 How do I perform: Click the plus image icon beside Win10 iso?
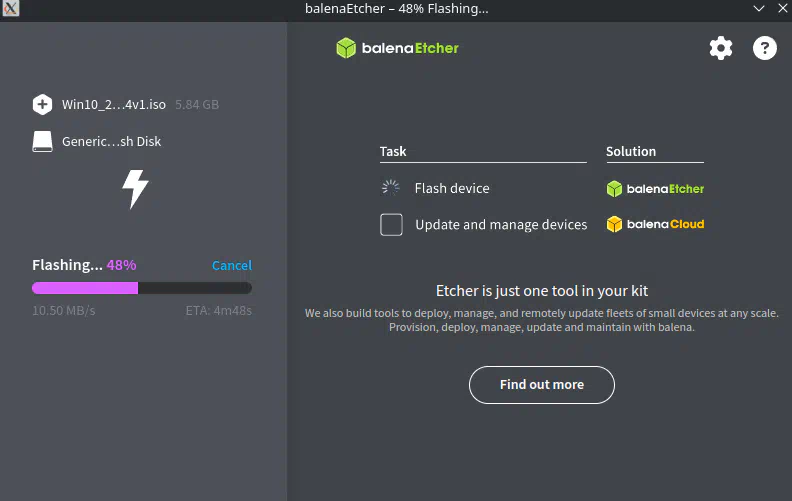tap(42, 105)
